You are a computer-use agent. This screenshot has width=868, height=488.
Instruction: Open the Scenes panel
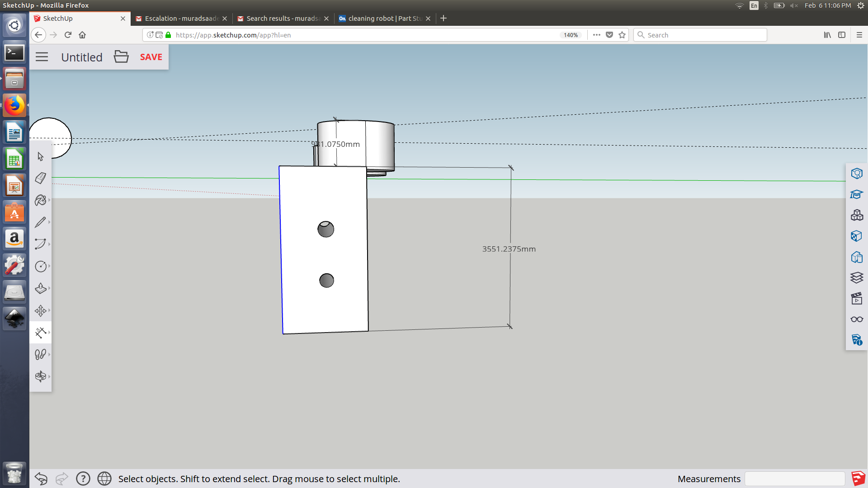[857, 298]
